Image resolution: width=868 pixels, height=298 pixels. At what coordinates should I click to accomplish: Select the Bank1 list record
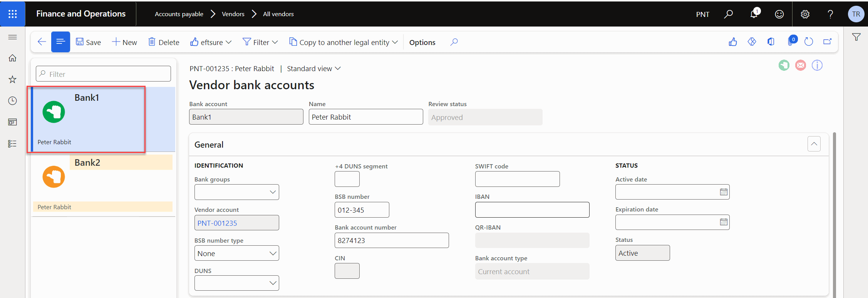pyautogui.click(x=103, y=119)
